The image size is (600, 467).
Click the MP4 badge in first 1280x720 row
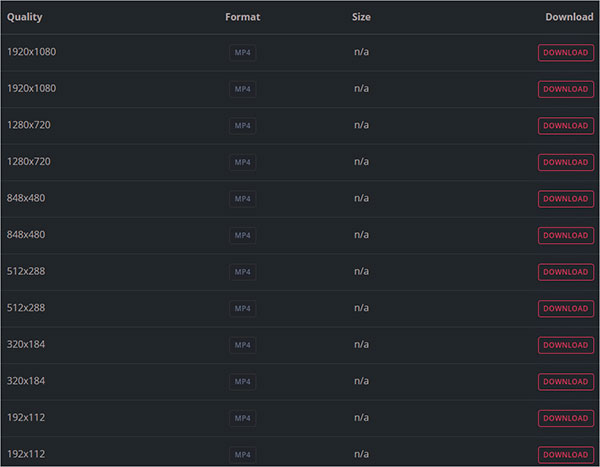click(242, 126)
